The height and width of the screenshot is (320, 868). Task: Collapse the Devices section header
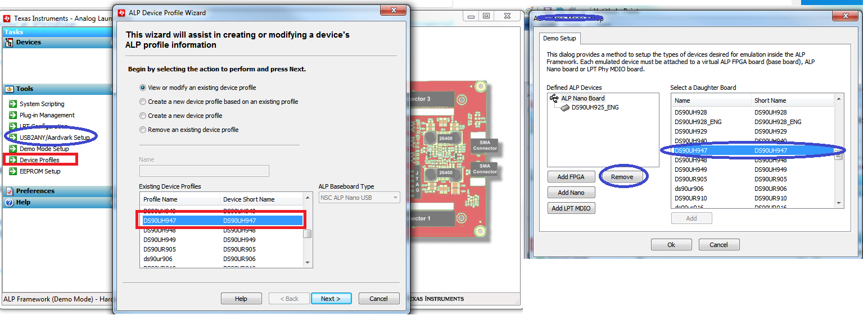(57, 42)
